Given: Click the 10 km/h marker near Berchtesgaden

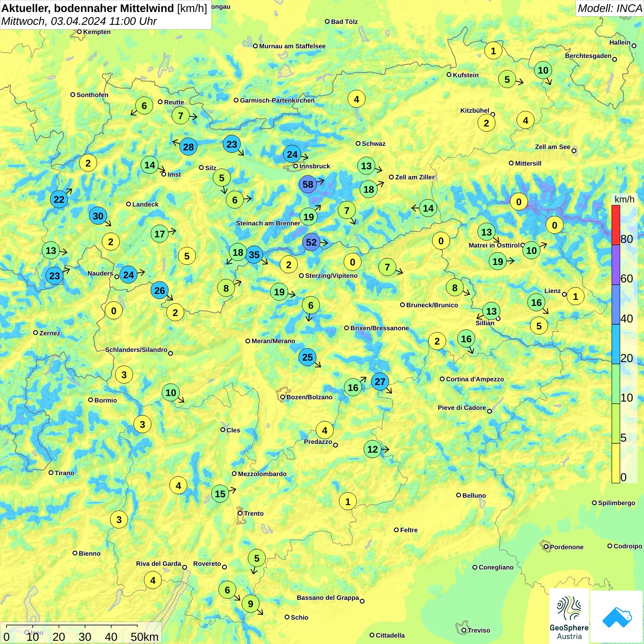Looking at the screenshot, I should (543, 70).
